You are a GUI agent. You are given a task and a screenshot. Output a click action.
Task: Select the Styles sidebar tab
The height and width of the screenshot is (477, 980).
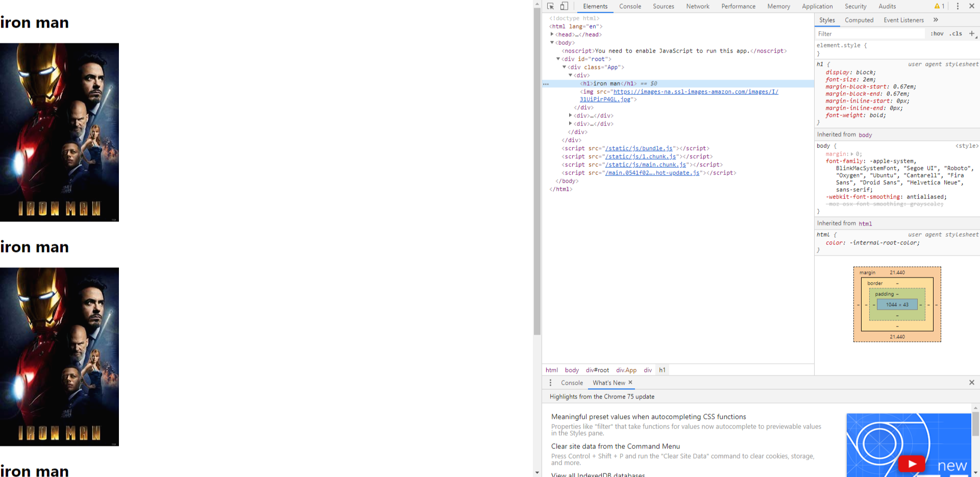tap(827, 20)
